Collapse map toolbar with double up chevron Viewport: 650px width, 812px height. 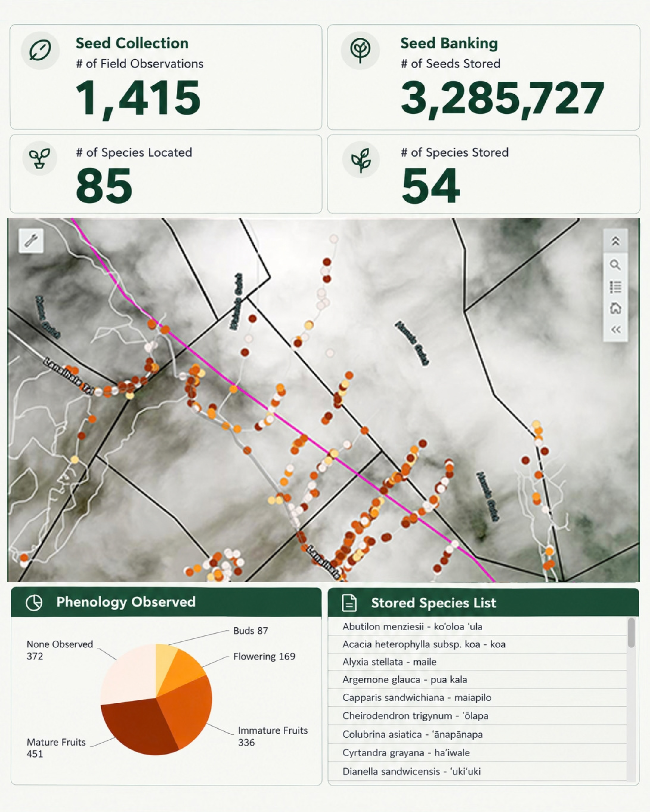(615, 241)
